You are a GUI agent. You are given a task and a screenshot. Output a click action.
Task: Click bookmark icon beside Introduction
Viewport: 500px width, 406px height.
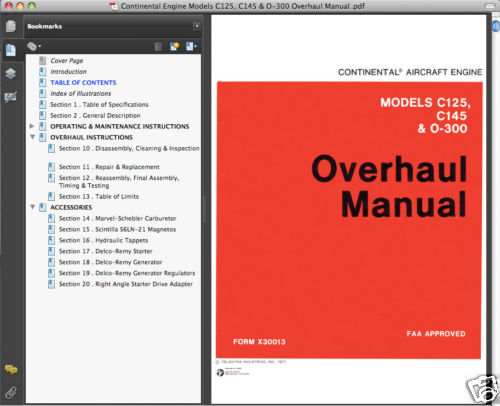pos(43,72)
